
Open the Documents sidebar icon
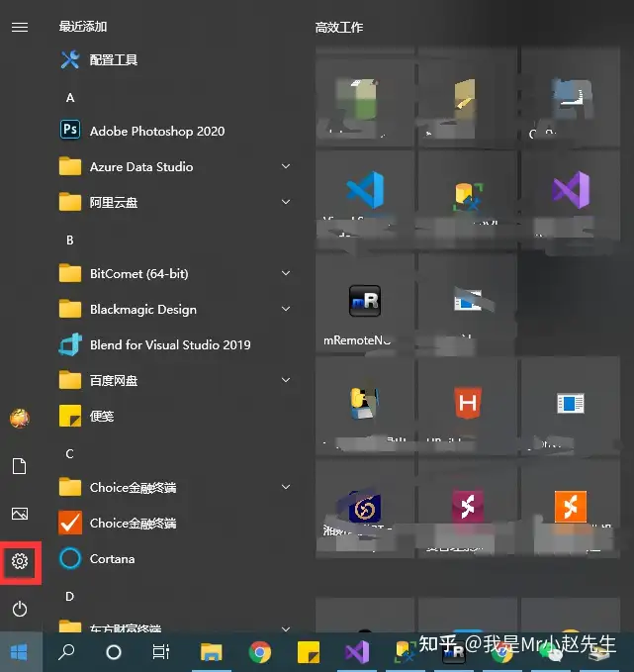point(19,466)
